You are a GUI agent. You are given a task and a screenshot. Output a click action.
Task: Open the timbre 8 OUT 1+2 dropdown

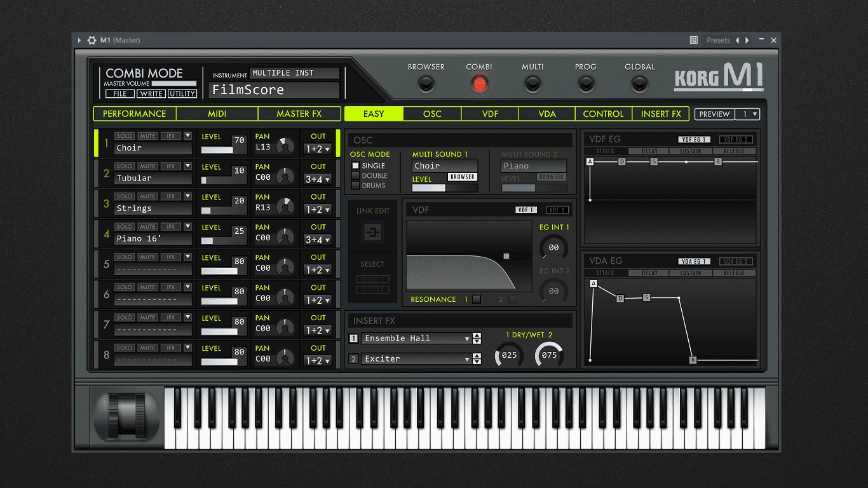pyautogui.click(x=318, y=361)
